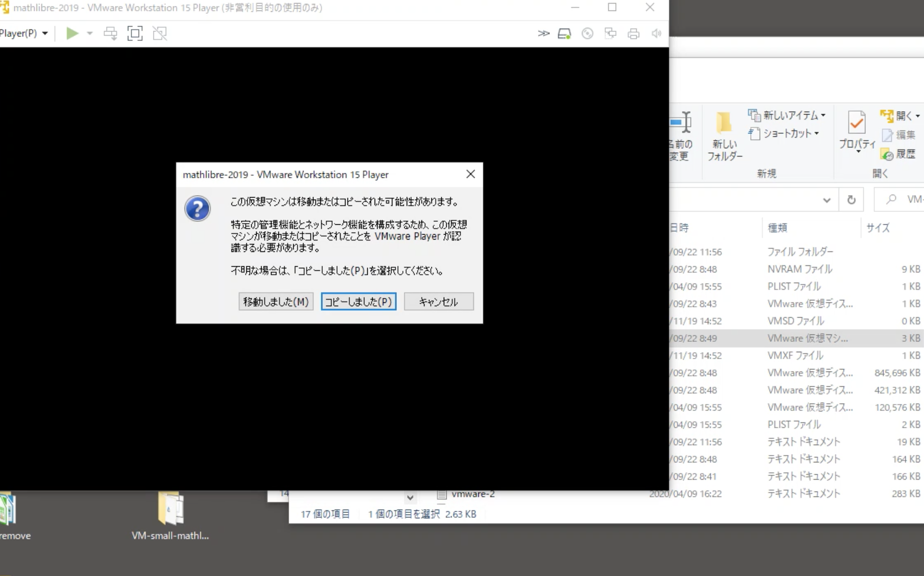This screenshot has width=924, height=576.
Task: Click the blue question mark icon
Action: pos(197,208)
